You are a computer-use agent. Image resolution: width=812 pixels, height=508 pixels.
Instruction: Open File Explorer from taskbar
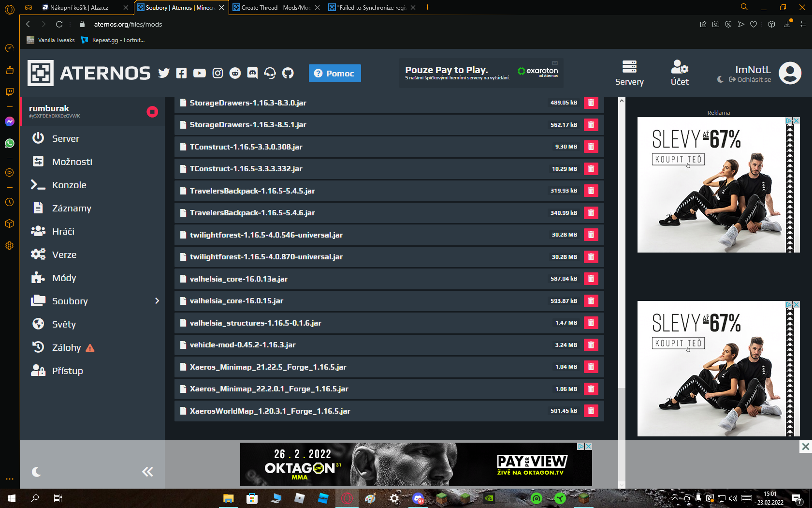228,498
